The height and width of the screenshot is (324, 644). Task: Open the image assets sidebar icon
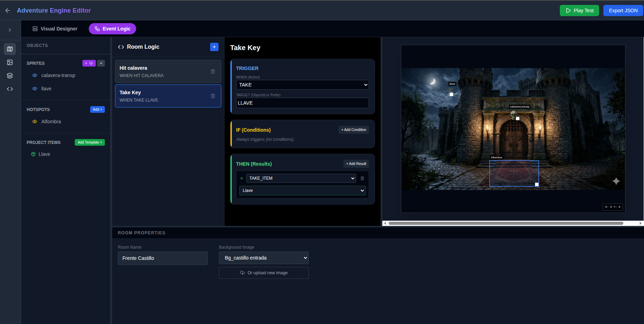click(10, 62)
